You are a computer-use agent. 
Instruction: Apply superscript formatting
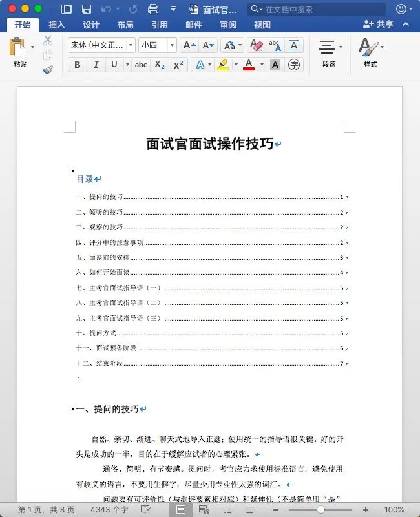178,65
